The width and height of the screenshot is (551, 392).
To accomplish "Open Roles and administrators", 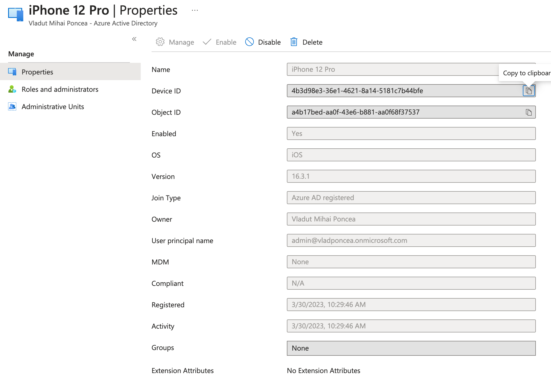I will (70, 89).
